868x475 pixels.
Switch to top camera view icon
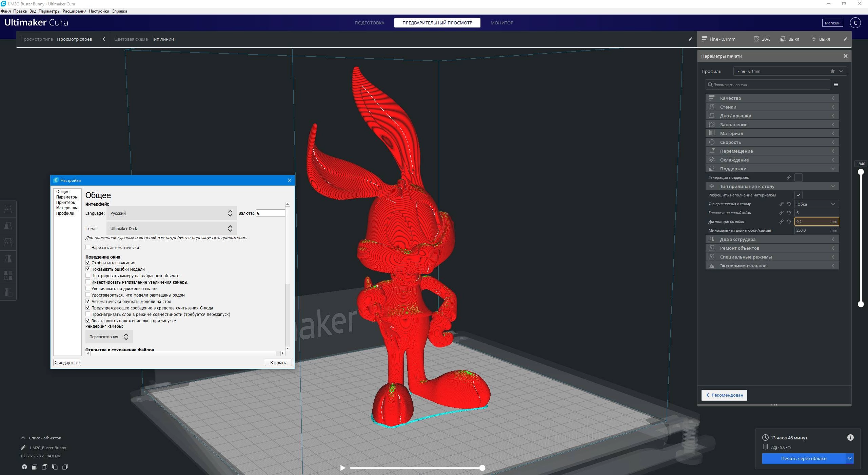pyautogui.click(x=44, y=467)
